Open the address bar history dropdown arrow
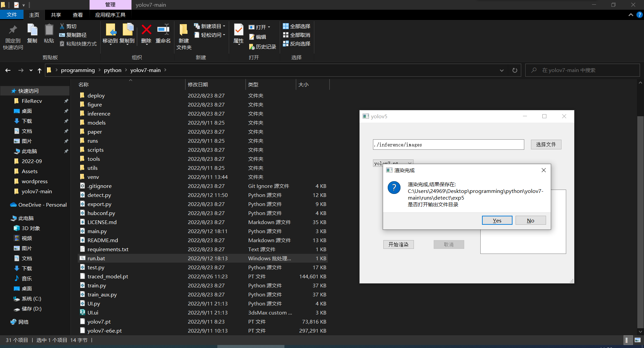Image resolution: width=644 pixels, height=348 pixels. coord(501,70)
